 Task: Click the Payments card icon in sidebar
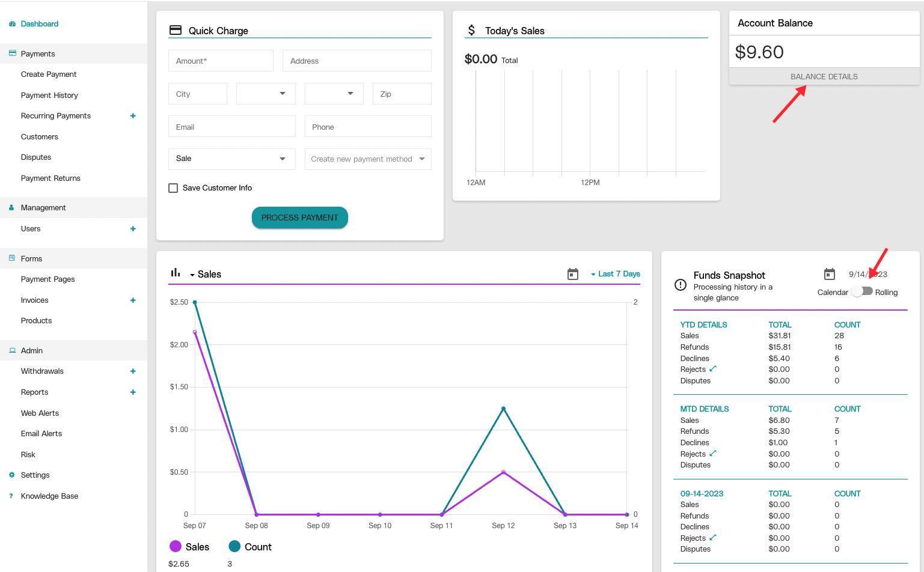[11, 53]
